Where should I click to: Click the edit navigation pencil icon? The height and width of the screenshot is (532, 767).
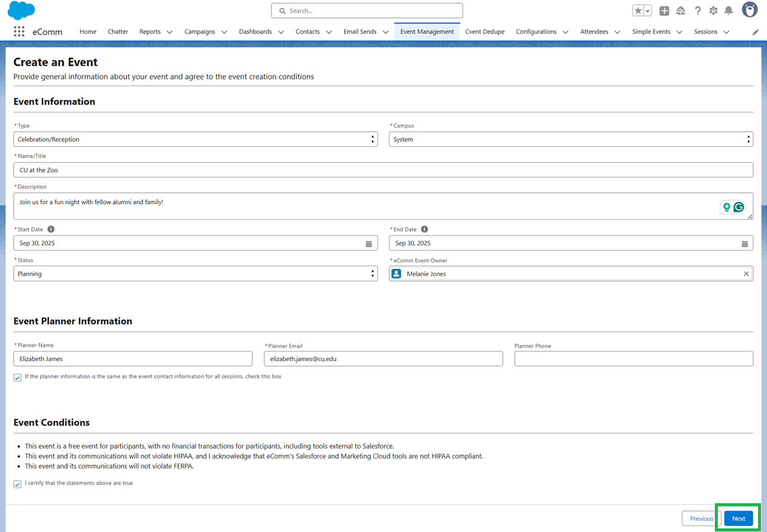(756, 32)
